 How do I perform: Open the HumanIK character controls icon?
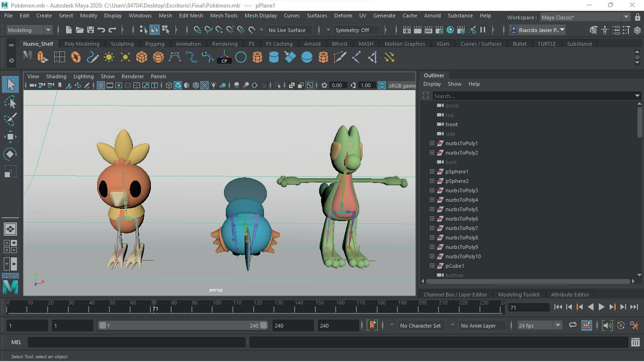pos(605,30)
